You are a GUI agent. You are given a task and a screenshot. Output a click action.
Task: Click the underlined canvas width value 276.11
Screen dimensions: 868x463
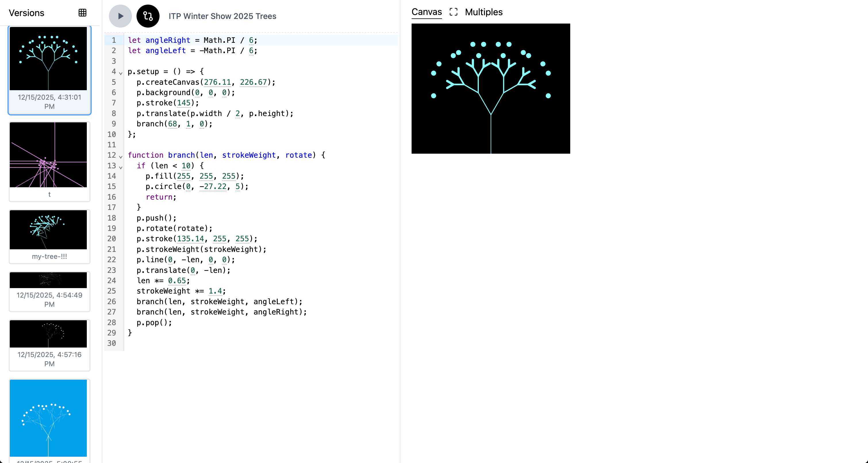pyautogui.click(x=217, y=82)
